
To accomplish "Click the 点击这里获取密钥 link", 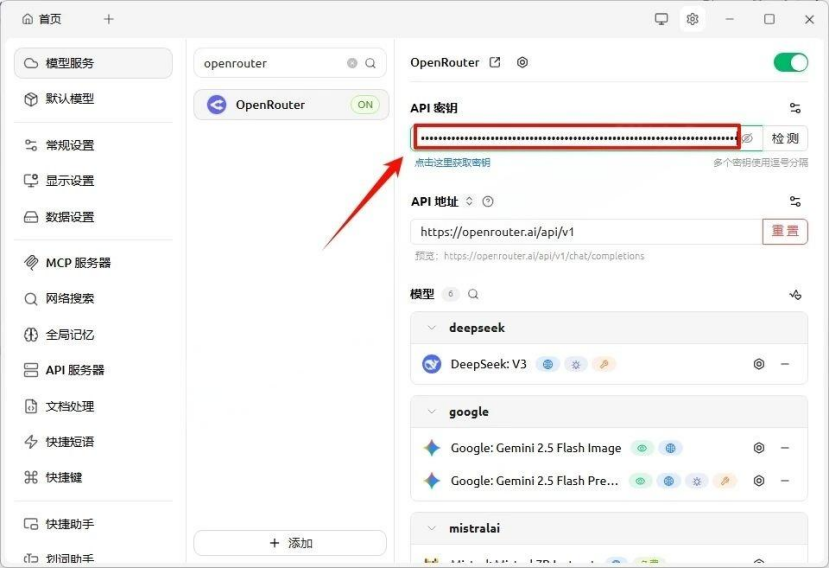I will click(453, 163).
